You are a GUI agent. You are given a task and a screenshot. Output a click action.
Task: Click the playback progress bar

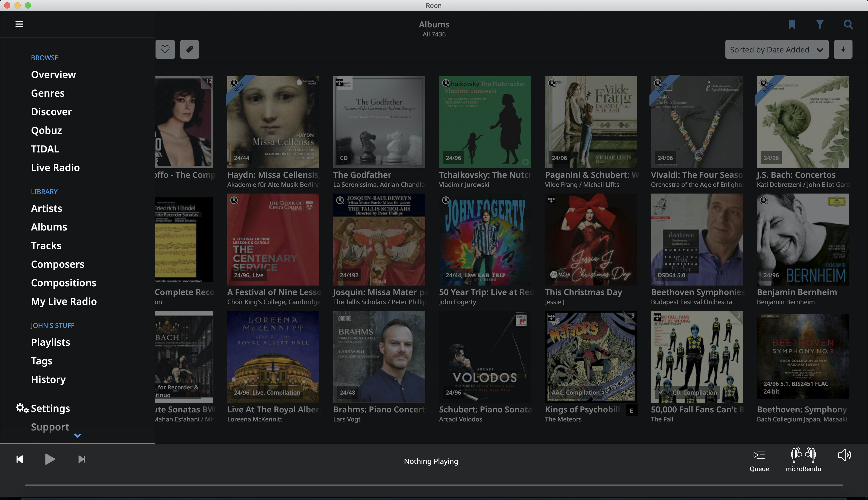(x=434, y=485)
